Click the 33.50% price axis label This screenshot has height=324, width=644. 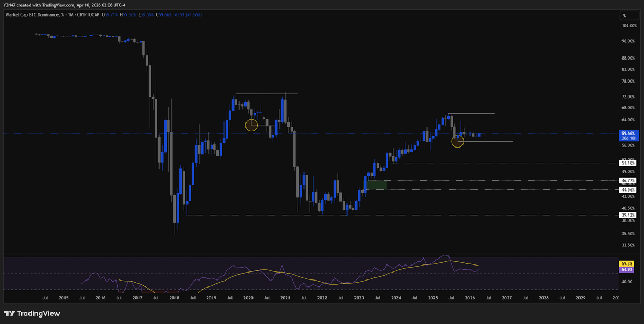[628, 245]
